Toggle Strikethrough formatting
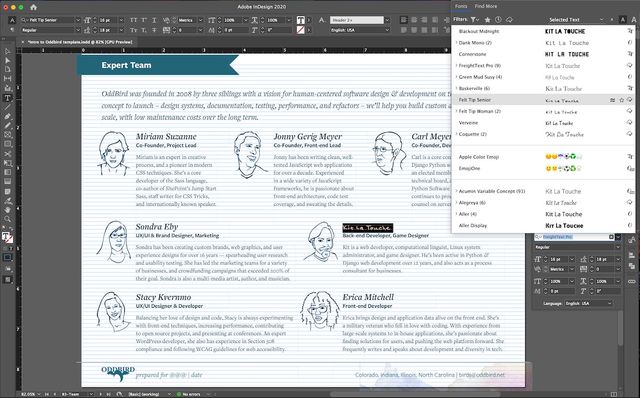Viewport: 640px width, 398px height. [x=154, y=30]
